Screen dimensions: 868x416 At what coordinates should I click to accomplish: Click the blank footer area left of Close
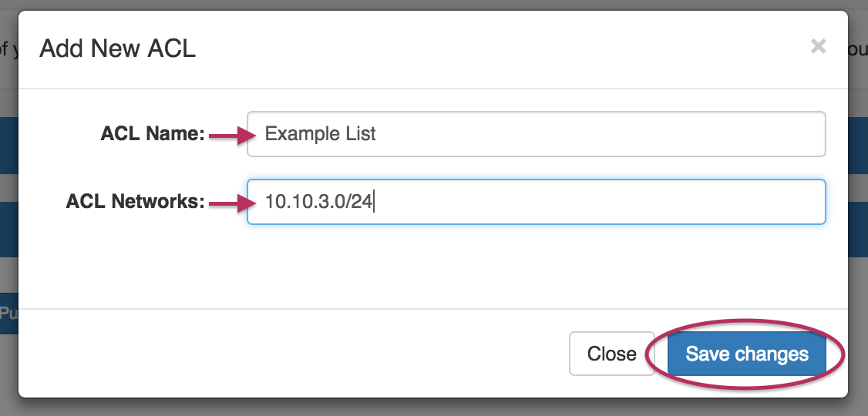[294, 354]
